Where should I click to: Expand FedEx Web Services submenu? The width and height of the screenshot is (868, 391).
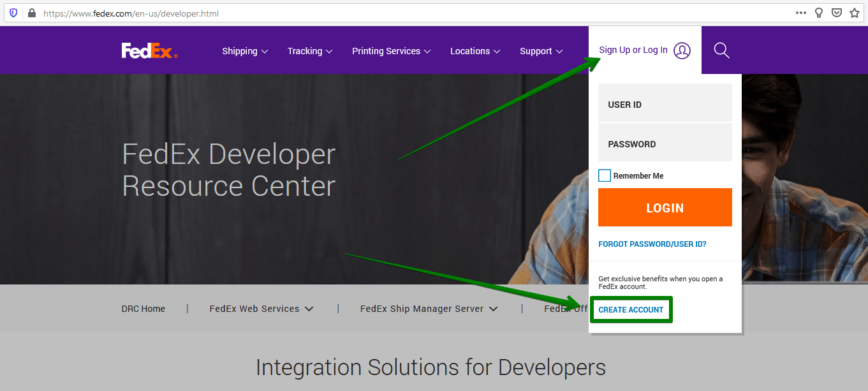[x=261, y=309]
